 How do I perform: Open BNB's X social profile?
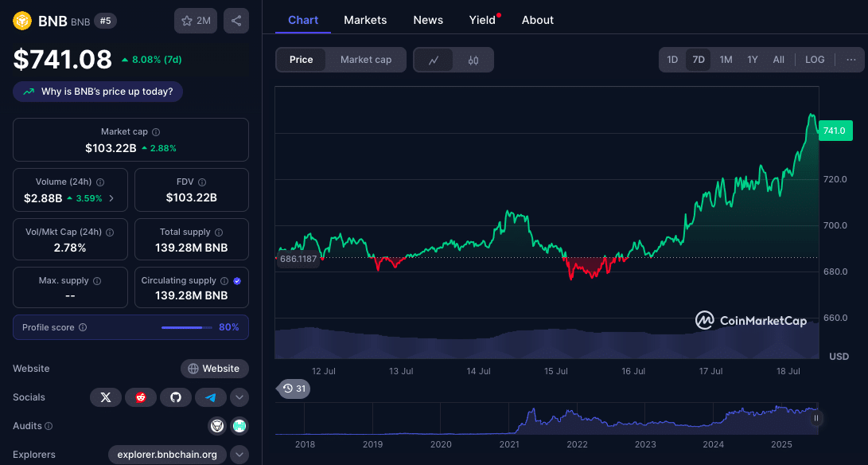(x=106, y=397)
